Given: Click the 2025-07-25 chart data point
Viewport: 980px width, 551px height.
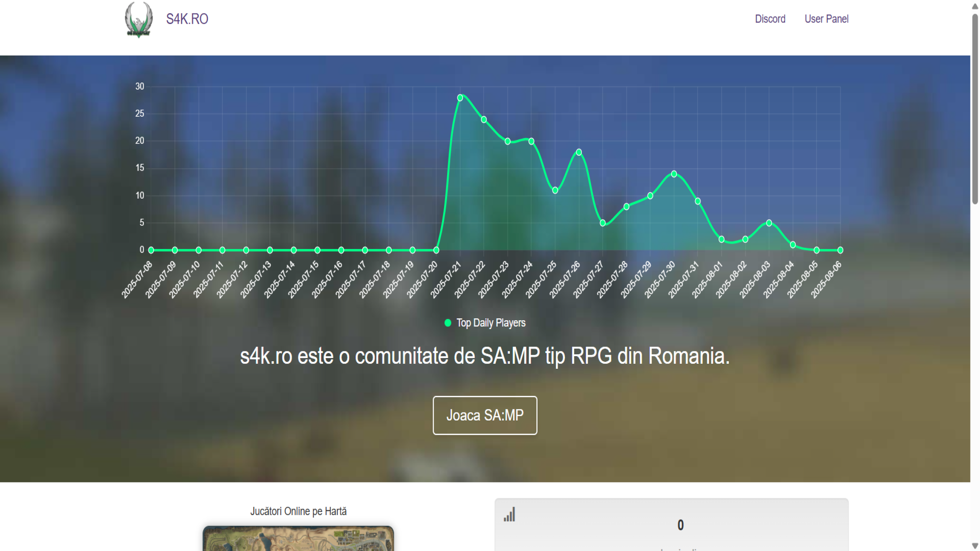Looking at the screenshot, I should pos(555,191).
